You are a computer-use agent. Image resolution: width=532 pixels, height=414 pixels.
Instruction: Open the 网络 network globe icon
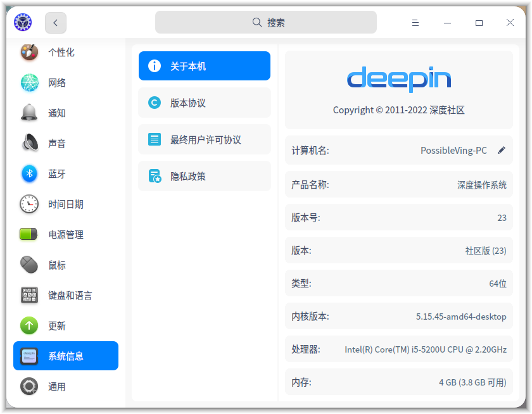click(x=30, y=83)
